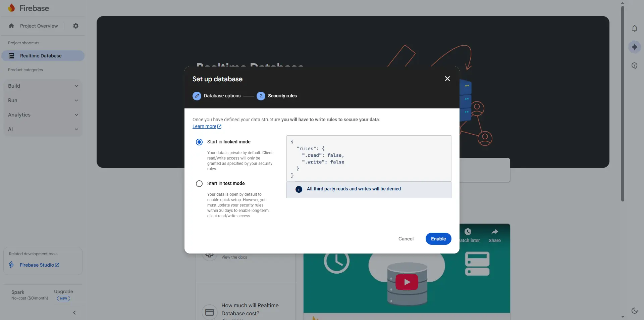
Task: Click the Enable button
Action: pos(438,239)
